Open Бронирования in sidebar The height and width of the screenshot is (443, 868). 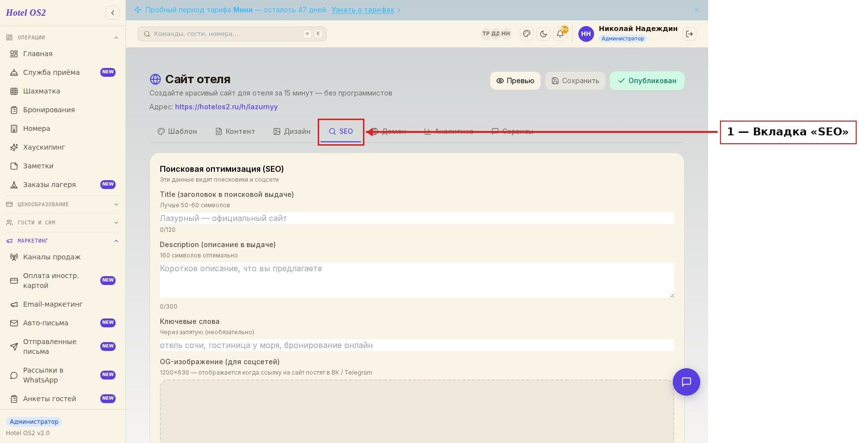click(x=62, y=110)
